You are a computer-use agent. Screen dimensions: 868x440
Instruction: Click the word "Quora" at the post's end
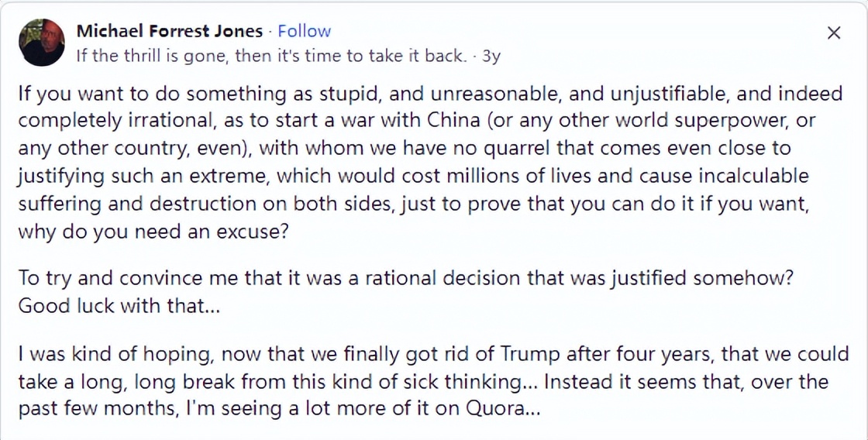click(x=505, y=408)
